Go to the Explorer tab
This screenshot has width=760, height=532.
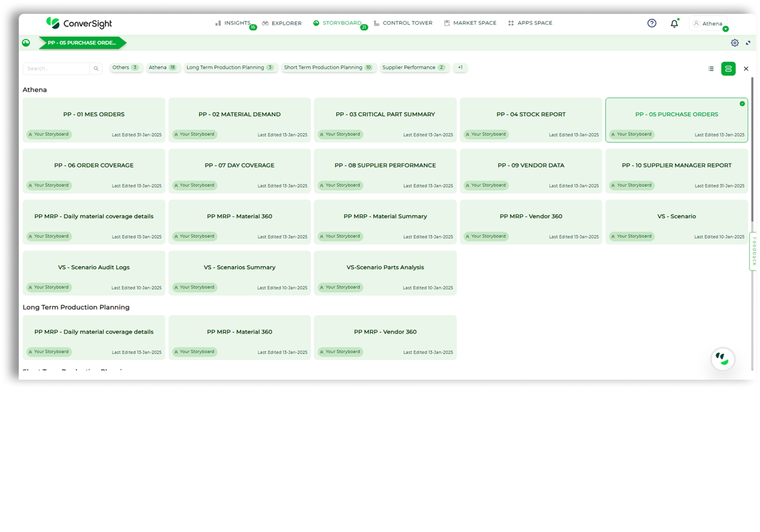(282, 23)
